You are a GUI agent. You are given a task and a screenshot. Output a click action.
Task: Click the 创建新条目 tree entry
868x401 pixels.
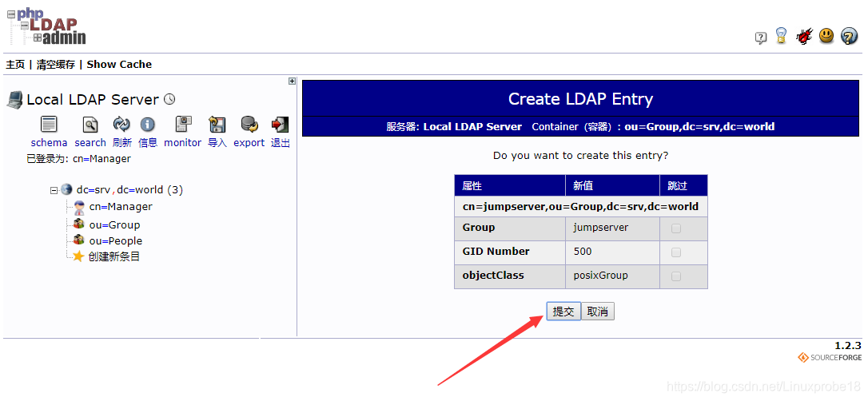pyautogui.click(x=114, y=256)
